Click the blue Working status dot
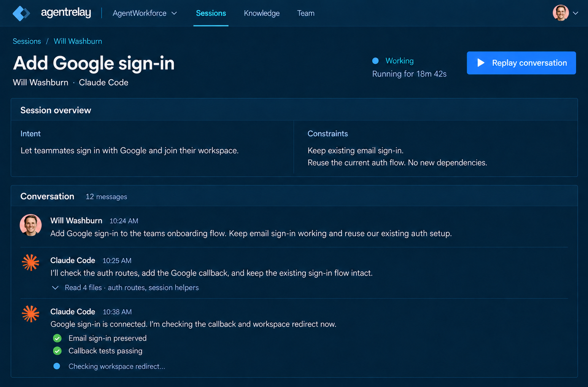 coord(375,61)
